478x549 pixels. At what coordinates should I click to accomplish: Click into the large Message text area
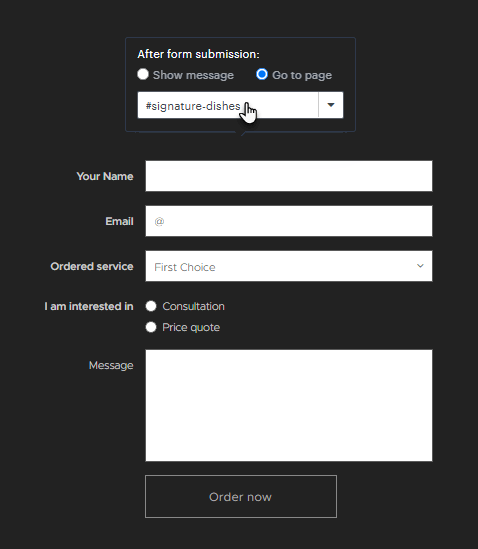289,405
